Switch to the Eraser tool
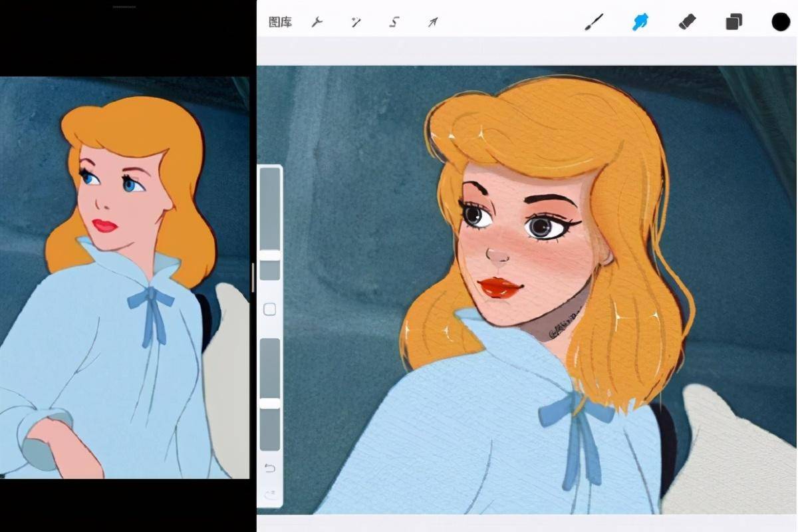 click(686, 22)
